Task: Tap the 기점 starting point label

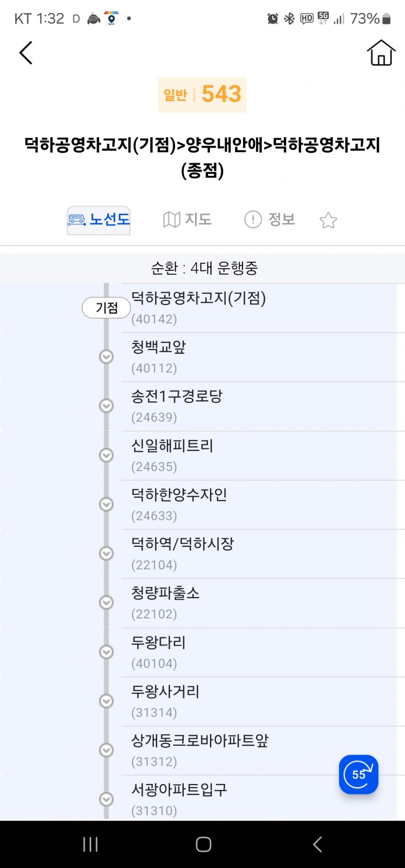Action: (x=106, y=308)
